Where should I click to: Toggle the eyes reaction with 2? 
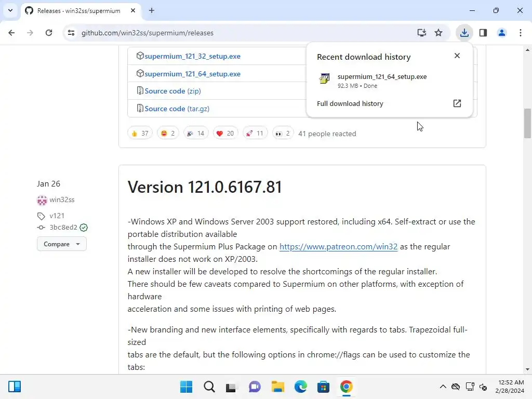283,134
